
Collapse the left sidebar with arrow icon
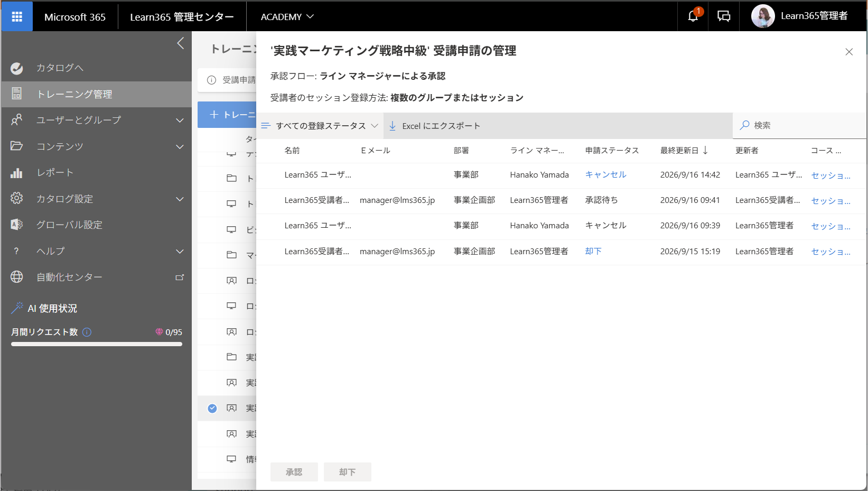(181, 43)
